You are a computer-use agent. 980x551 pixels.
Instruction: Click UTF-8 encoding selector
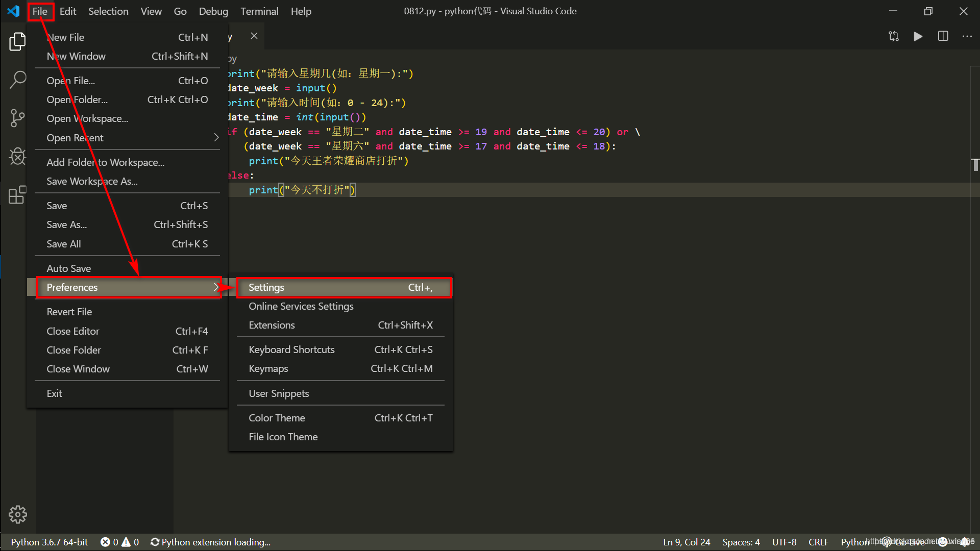(x=784, y=542)
